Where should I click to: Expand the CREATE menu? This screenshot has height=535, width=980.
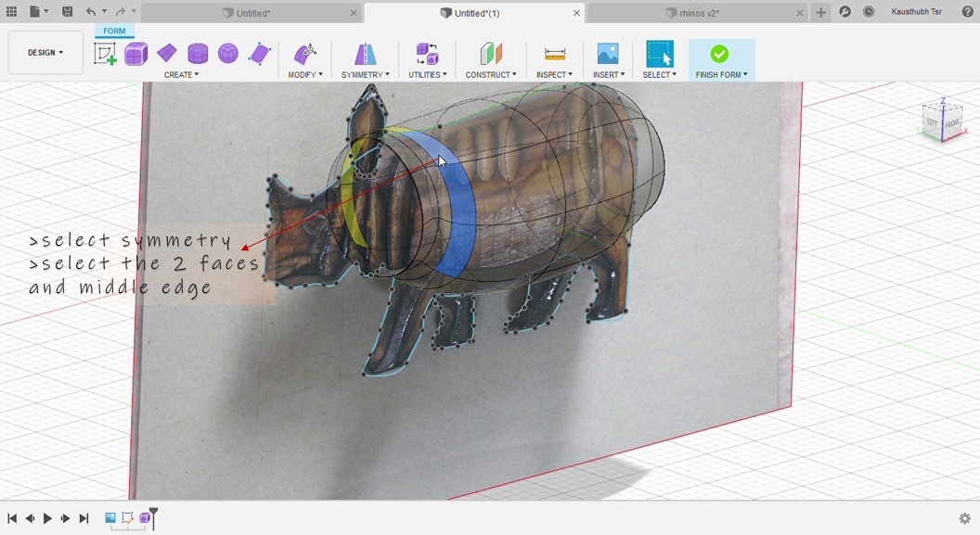pyautogui.click(x=181, y=74)
